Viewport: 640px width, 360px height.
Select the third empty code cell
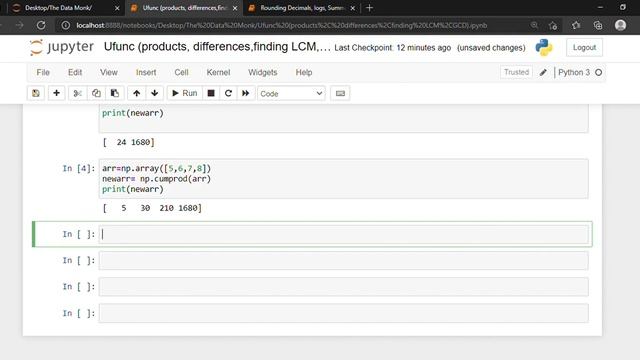pyautogui.click(x=343, y=287)
